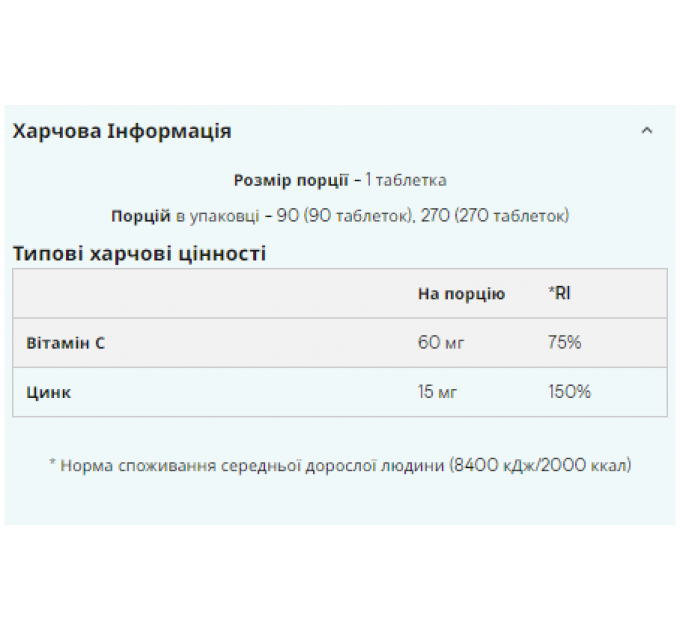Click the 75% reference intake cell
Image resolution: width=680 pixels, height=630 pixels.
point(564,343)
